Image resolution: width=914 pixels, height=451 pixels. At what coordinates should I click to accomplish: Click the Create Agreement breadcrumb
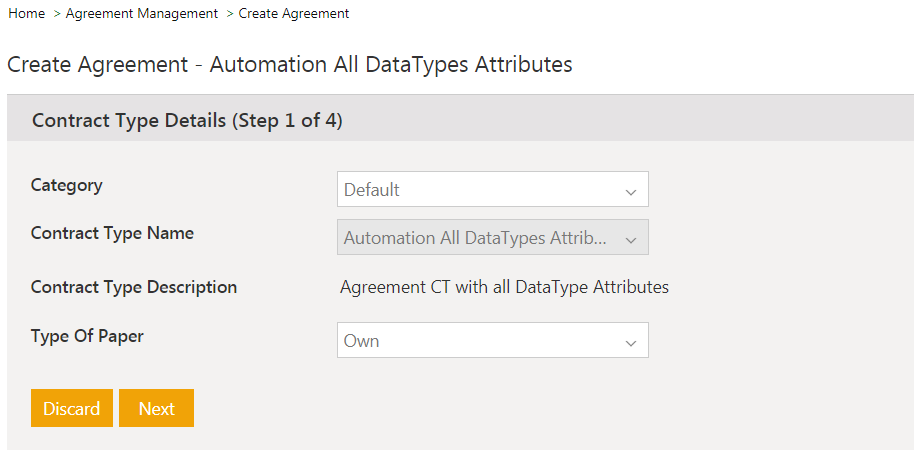(294, 14)
